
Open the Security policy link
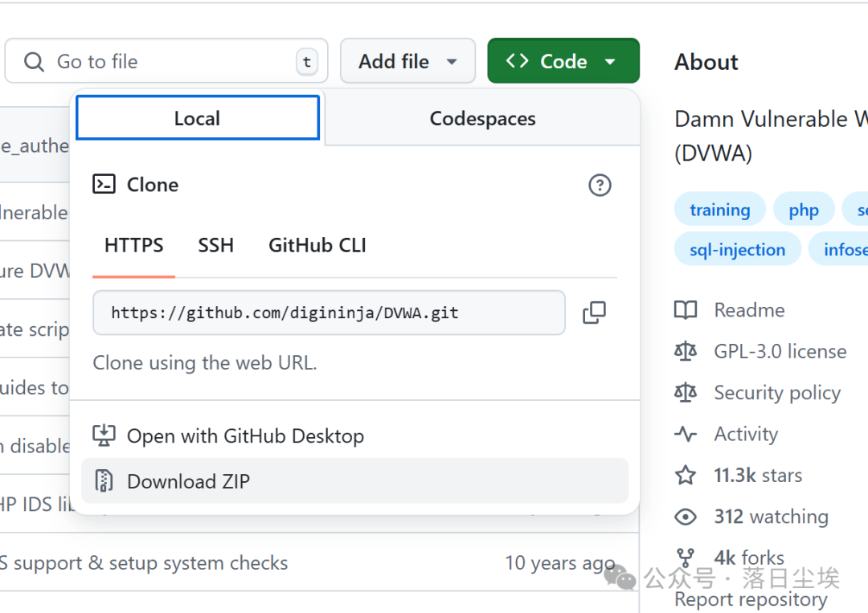(x=777, y=393)
